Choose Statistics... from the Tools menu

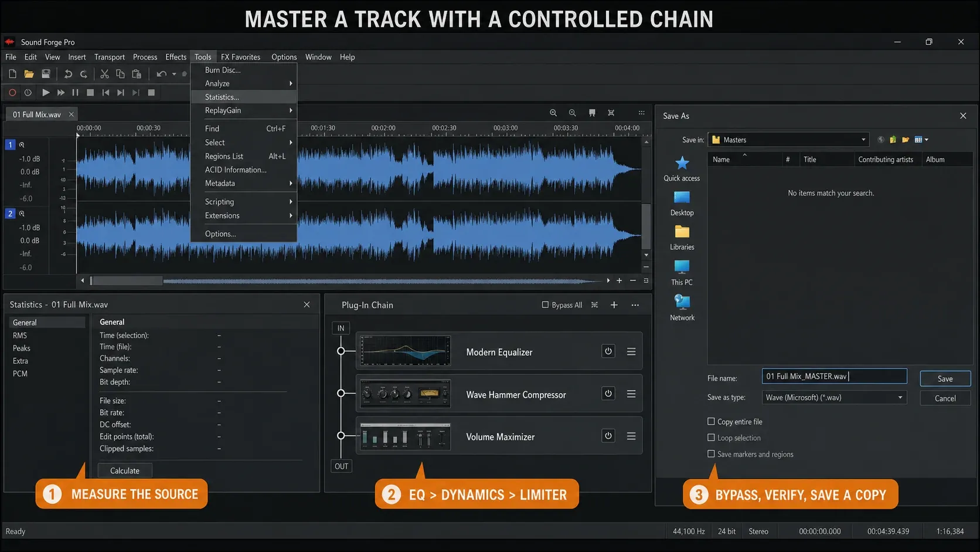pyautogui.click(x=244, y=97)
